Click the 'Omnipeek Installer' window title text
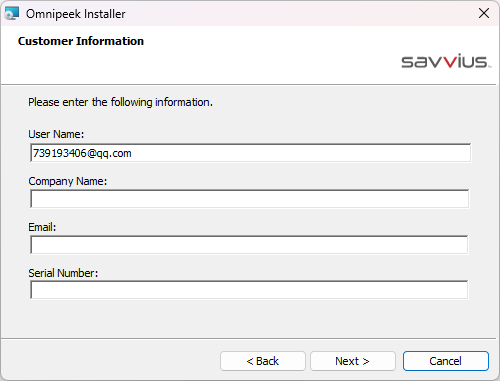Screen dimensions: 500x381 [x=76, y=14]
